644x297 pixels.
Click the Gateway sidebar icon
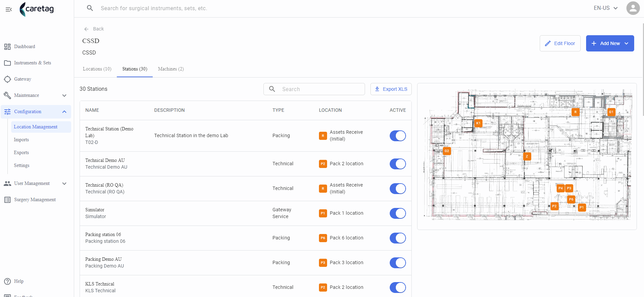point(7,79)
